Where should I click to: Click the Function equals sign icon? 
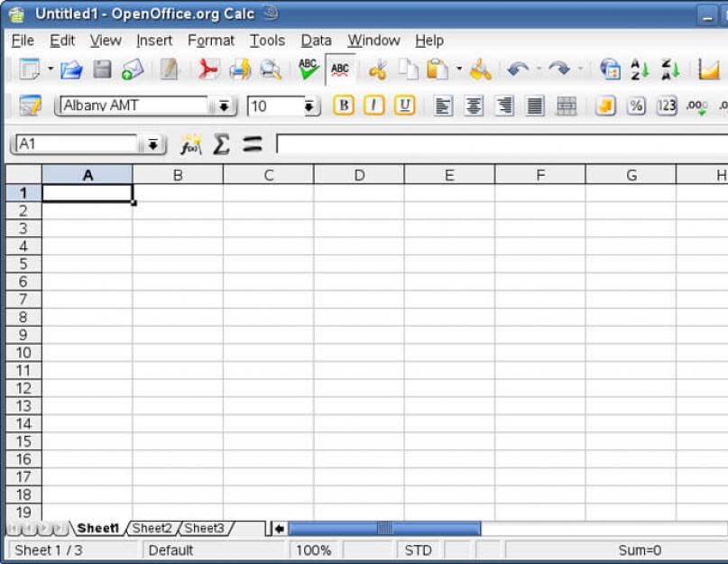click(252, 144)
